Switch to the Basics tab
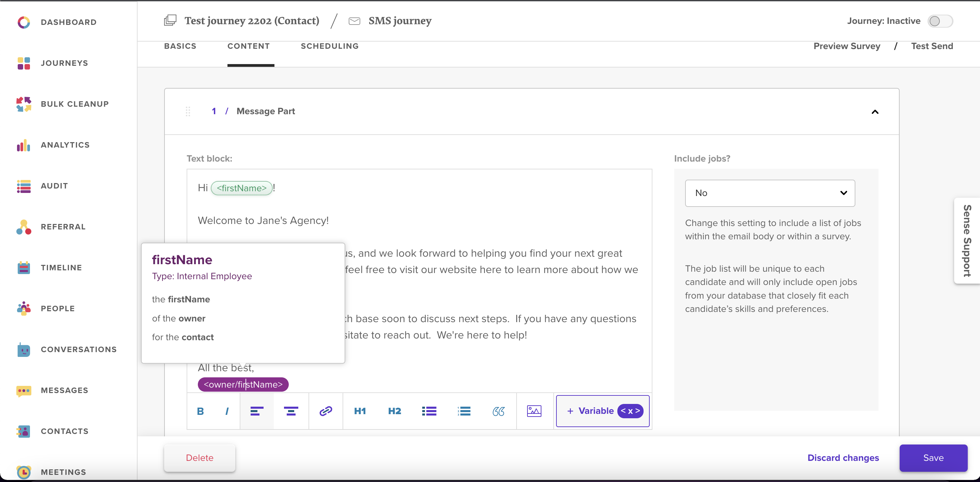Image resolution: width=980 pixels, height=482 pixels. [x=180, y=46]
